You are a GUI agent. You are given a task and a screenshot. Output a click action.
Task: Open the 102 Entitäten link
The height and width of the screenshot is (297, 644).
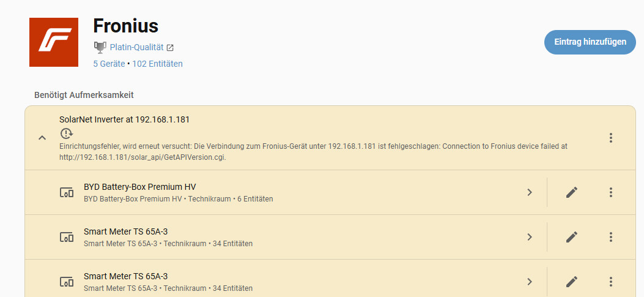point(157,64)
